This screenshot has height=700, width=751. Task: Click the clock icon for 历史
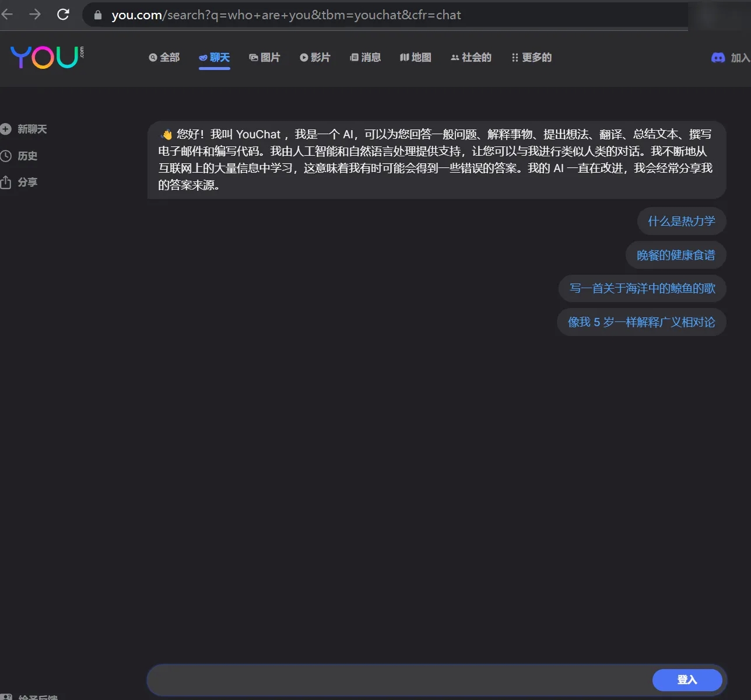coord(6,156)
